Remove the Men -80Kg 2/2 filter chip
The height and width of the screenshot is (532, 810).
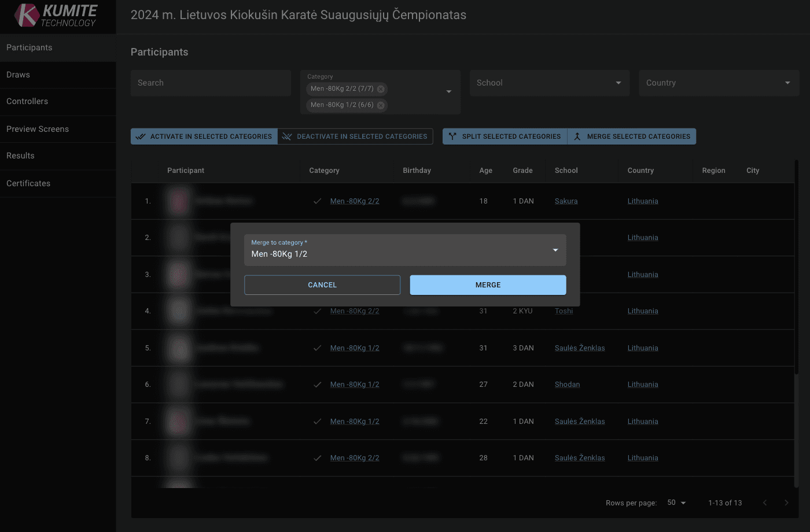pyautogui.click(x=381, y=88)
